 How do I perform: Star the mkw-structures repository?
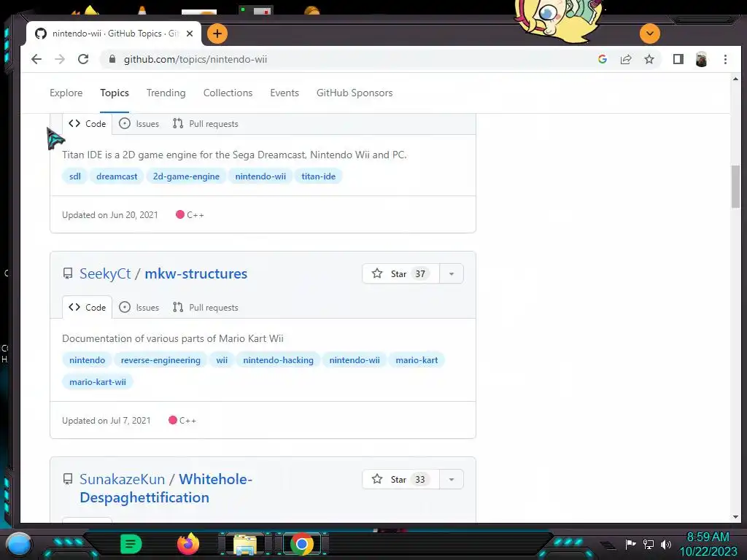coord(400,274)
